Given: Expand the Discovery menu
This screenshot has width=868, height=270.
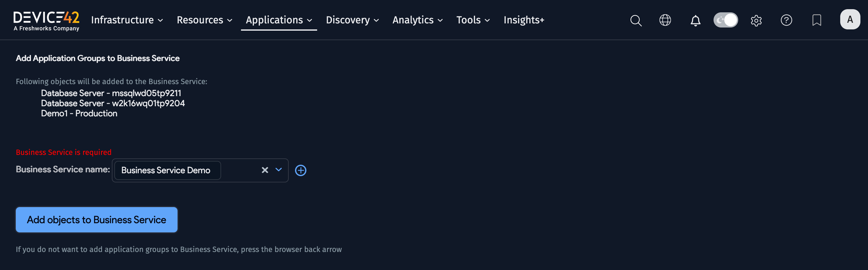Looking at the screenshot, I should [352, 20].
